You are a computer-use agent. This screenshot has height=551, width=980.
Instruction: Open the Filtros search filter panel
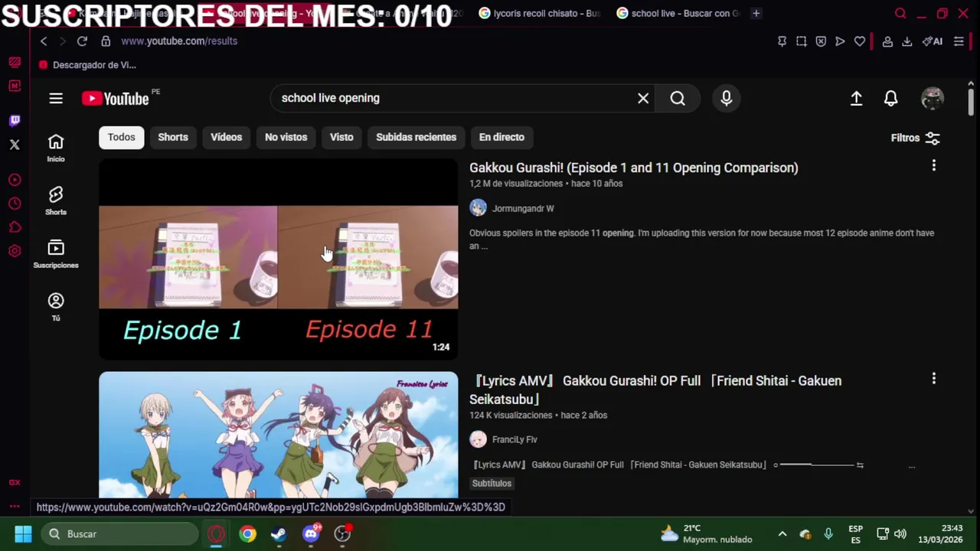(915, 138)
